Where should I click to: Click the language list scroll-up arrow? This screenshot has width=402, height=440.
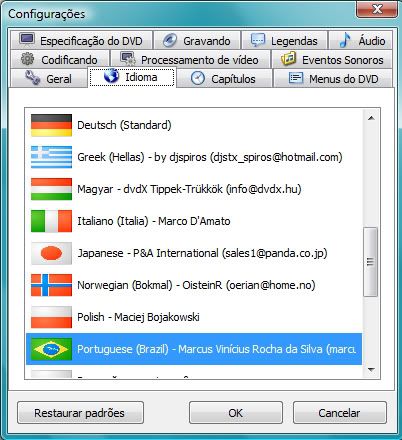pyautogui.click(x=371, y=118)
